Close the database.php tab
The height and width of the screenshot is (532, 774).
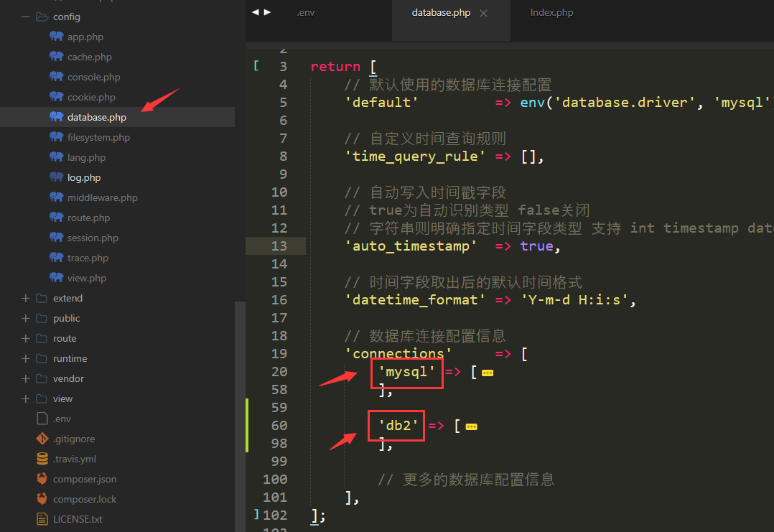(x=484, y=14)
